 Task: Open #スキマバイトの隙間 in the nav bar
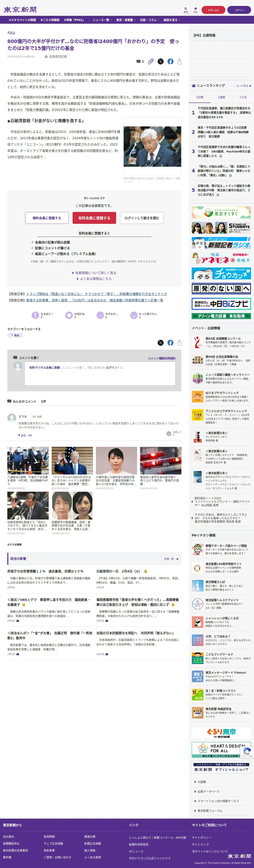[22, 20]
